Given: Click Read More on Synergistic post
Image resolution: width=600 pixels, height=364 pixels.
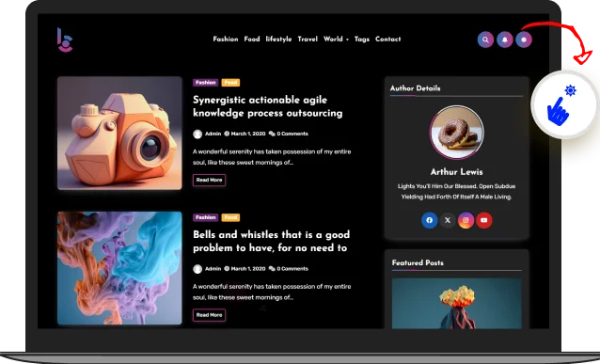Looking at the screenshot, I should coord(209,180).
